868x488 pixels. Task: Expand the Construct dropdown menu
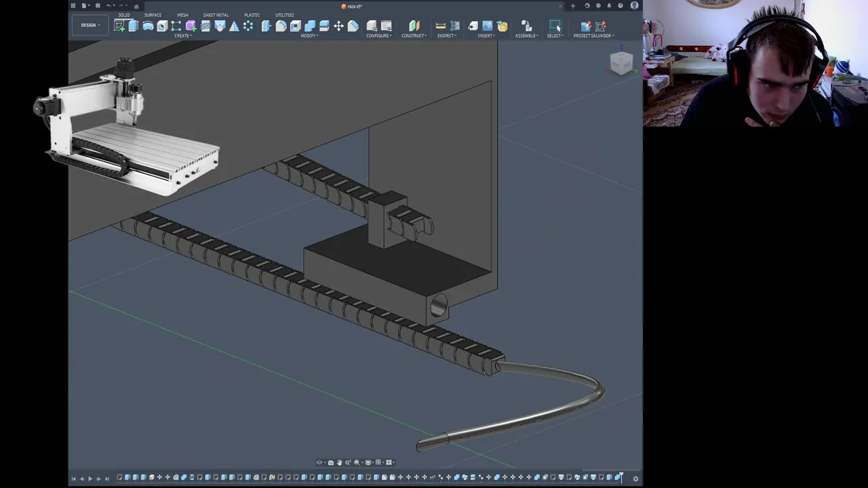pyautogui.click(x=414, y=36)
